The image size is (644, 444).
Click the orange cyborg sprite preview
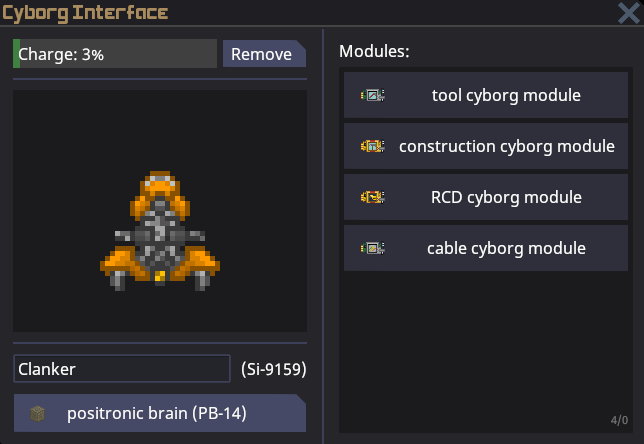[x=160, y=227]
